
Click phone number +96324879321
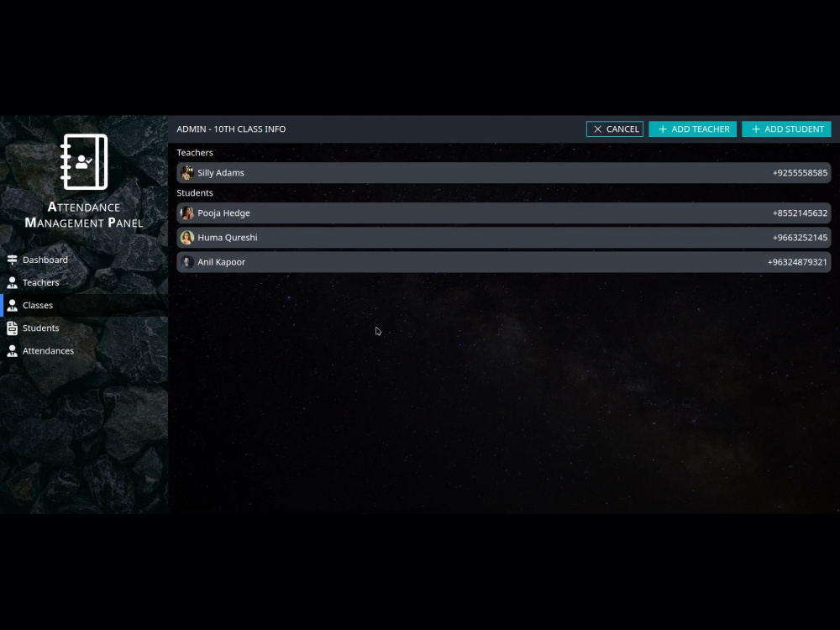point(797,262)
